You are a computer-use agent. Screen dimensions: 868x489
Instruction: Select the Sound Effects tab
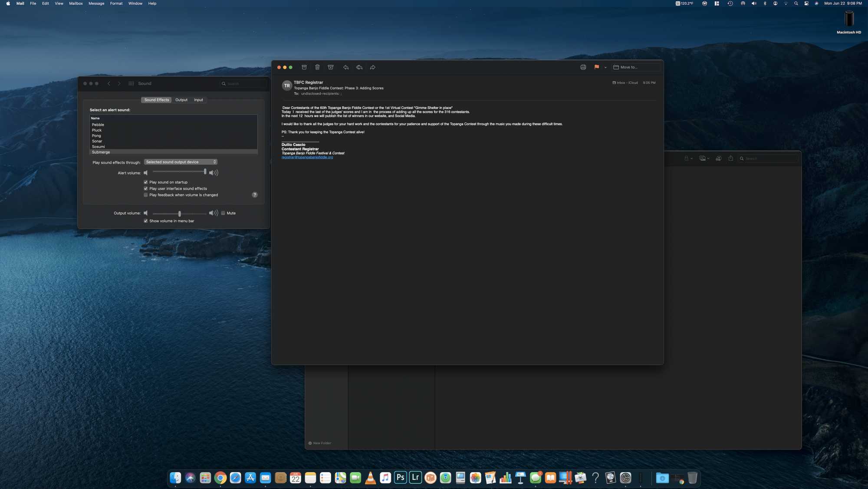[157, 100]
